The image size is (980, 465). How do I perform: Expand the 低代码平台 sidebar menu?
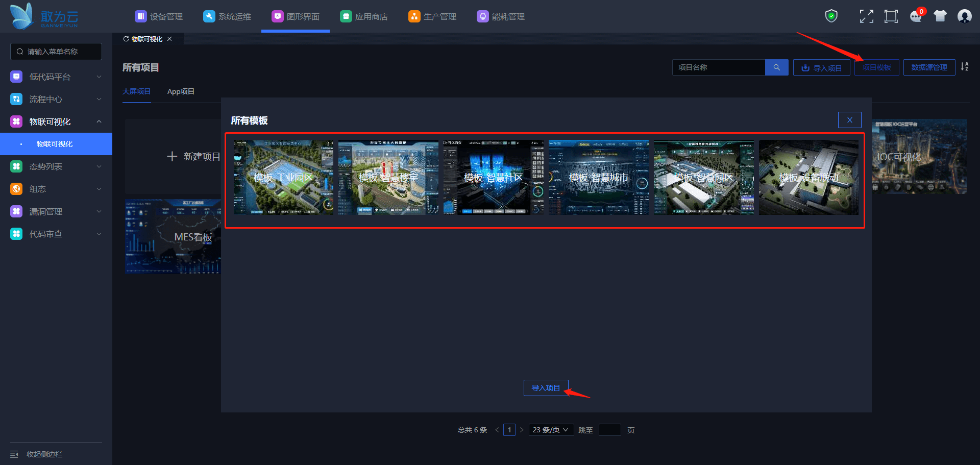click(x=56, y=77)
